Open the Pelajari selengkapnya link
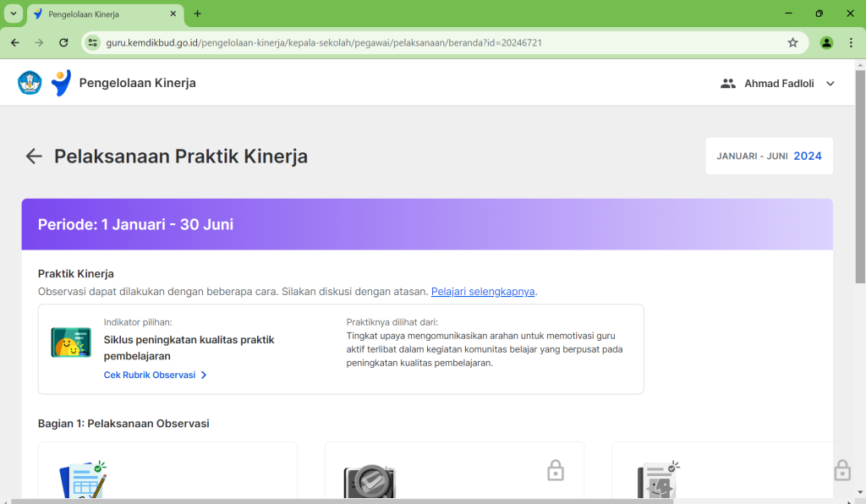 [483, 292]
